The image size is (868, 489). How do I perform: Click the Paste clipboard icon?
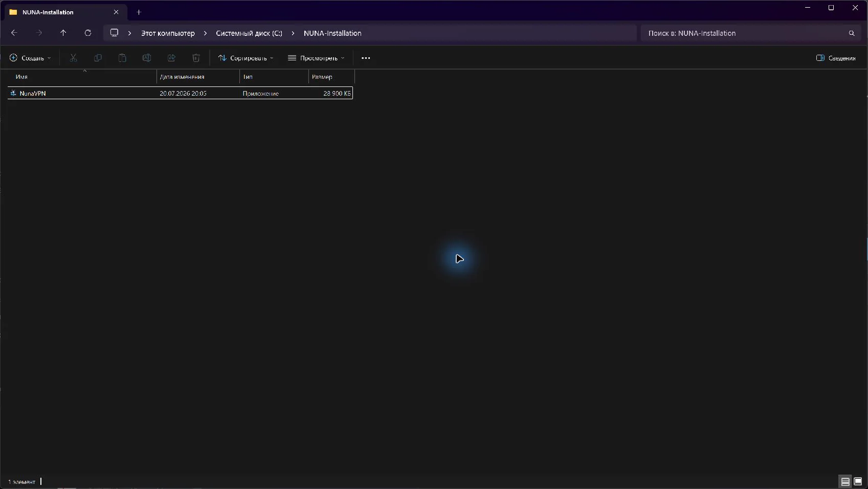pos(122,58)
